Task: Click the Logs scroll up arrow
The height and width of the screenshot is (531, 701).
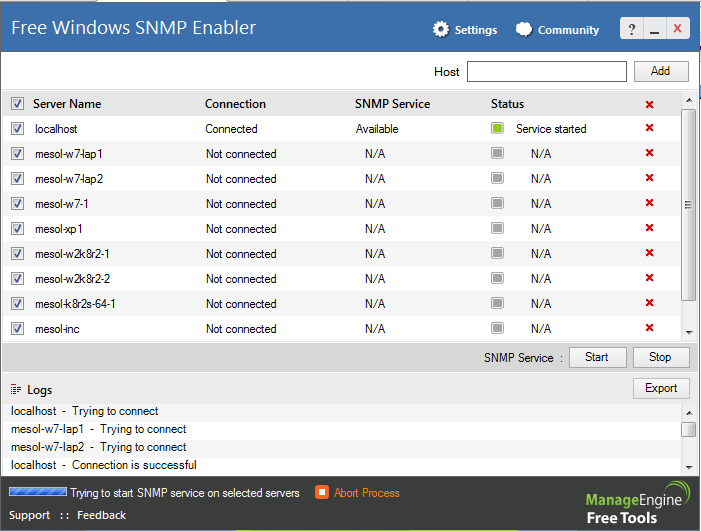Action: (689, 413)
